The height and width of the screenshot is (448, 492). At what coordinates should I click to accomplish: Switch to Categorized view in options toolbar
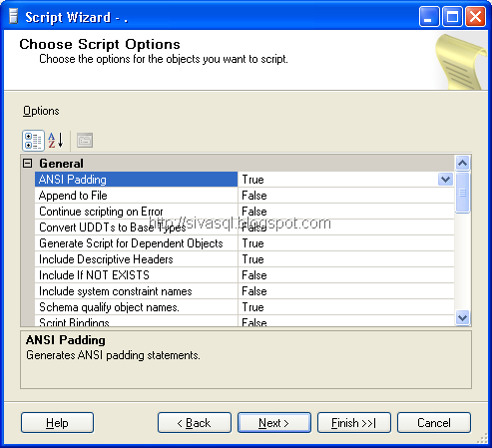pyautogui.click(x=33, y=141)
